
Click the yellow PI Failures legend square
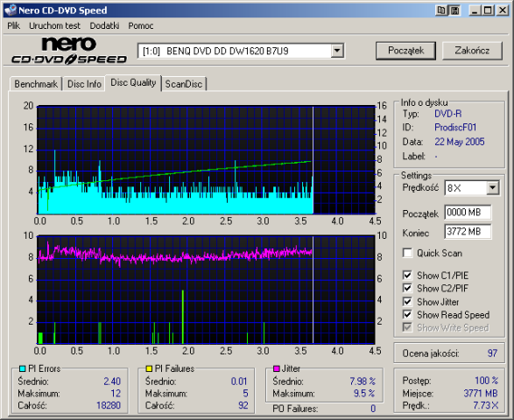pyautogui.click(x=149, y=368)
